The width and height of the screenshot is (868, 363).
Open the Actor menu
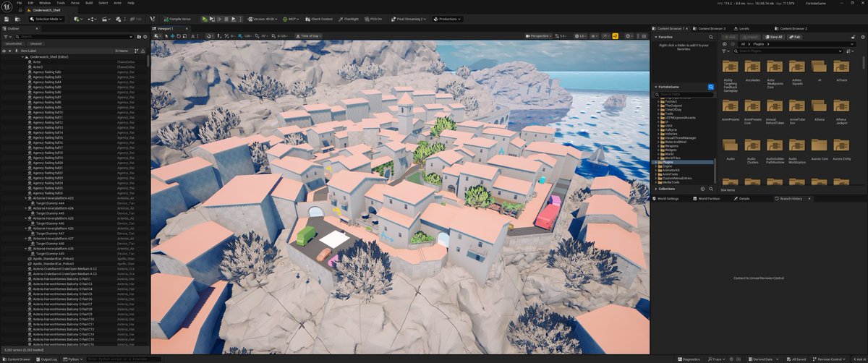(117, 3)
